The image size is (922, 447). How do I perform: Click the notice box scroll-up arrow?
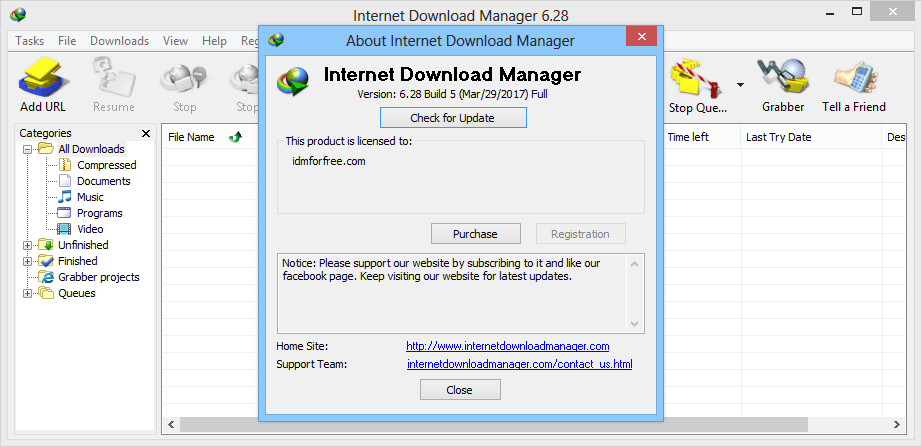pyautogui.click(x=634, y=264)
